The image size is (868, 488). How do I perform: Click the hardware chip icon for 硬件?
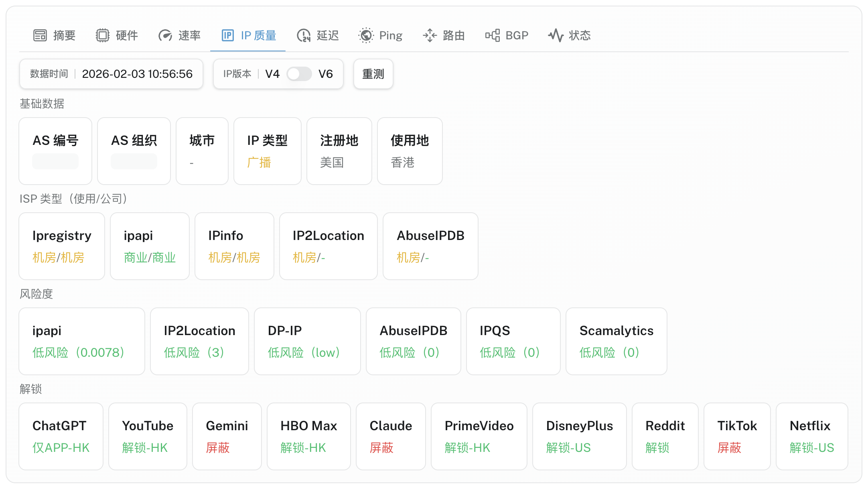point(103,35)
